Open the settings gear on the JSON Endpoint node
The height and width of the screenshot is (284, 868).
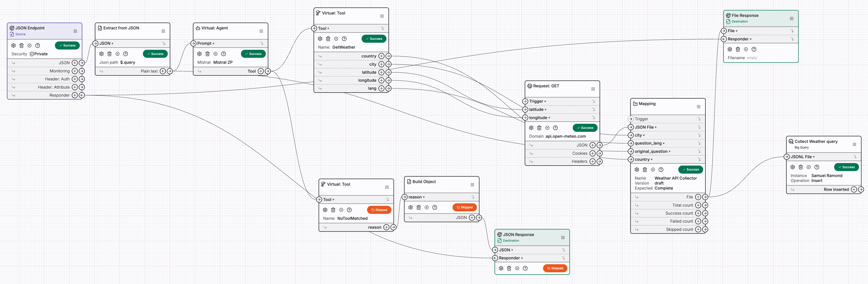point(13,45)
